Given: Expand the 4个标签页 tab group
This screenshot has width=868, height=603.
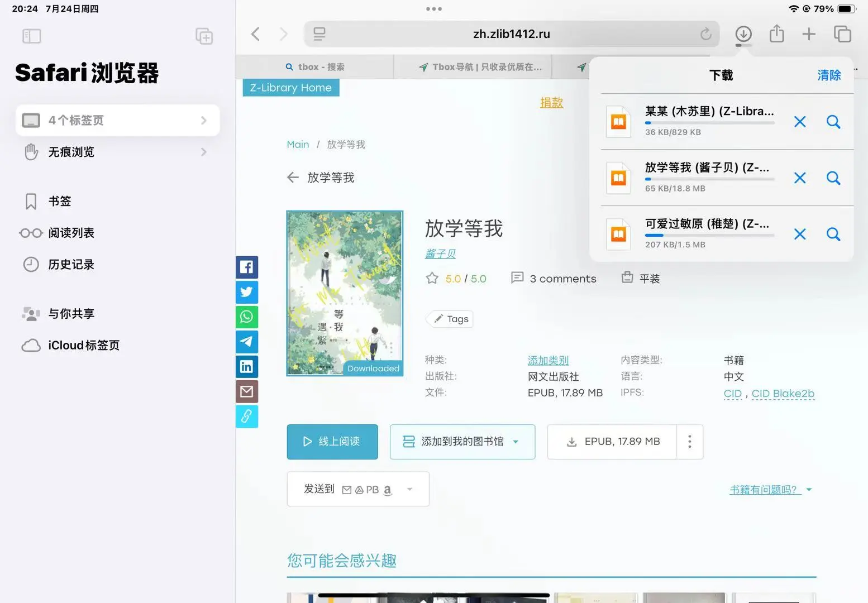Looking at the screenshot, I should 117,120.
